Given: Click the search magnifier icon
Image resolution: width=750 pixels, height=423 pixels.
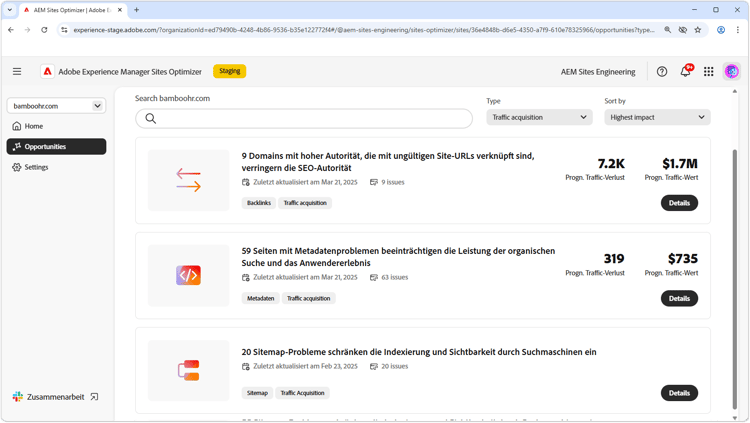Looking at the screenshot, I should (x=151, y=119).
